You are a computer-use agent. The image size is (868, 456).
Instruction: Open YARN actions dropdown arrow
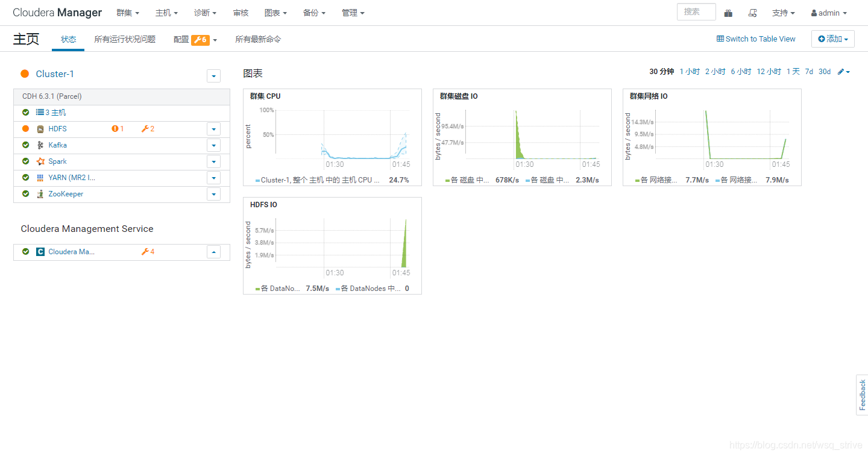point(213,178)
